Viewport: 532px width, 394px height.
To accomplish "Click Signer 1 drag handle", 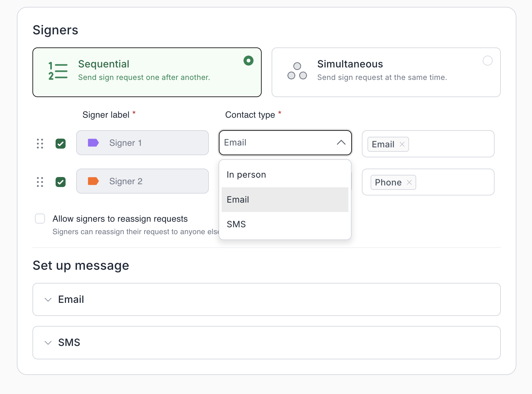I will pyautogui.click(x=40, y=144).
